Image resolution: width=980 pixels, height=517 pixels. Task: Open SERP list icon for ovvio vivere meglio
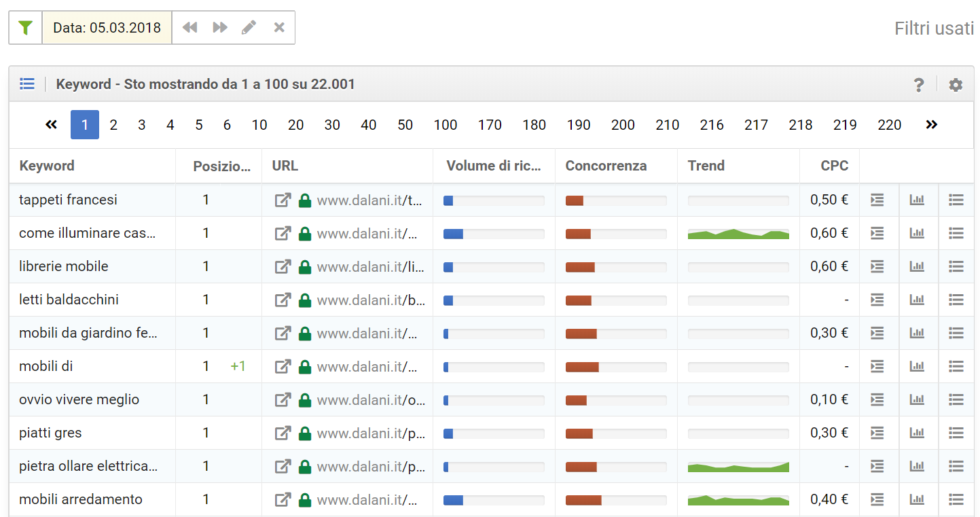877,399
